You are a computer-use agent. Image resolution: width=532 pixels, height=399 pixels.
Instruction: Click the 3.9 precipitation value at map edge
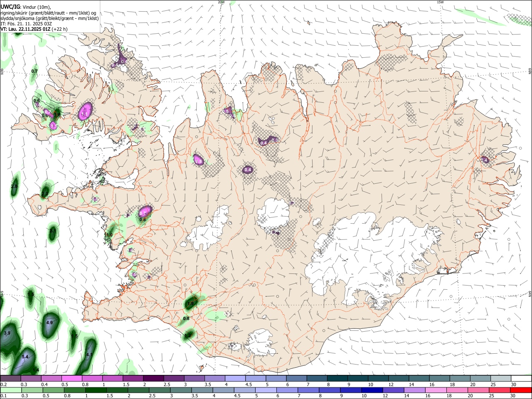[x=7, y=333]
